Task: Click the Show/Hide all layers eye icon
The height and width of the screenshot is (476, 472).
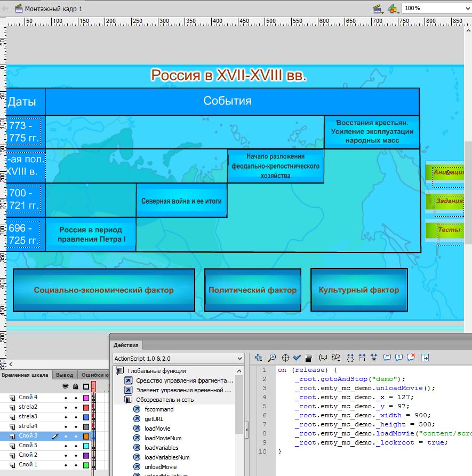Action: pyautogui.click(x=65, y=386)
